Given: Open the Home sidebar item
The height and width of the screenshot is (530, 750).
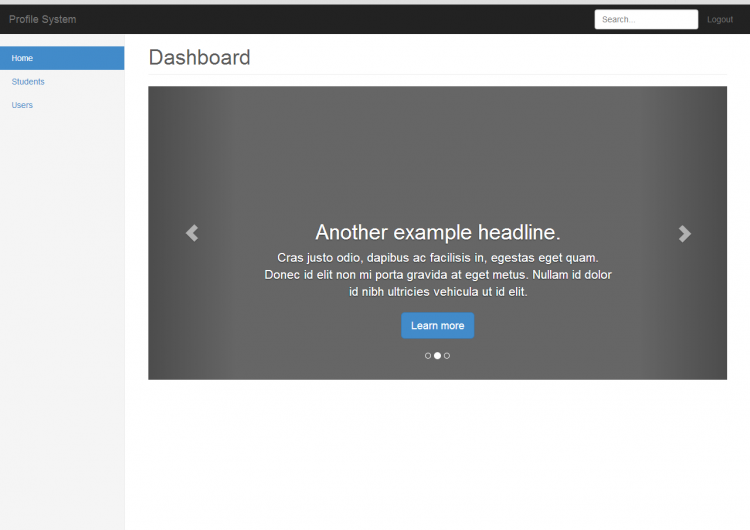Looking at the screenshot, I should pyautogui.click(x=62, y=58).
